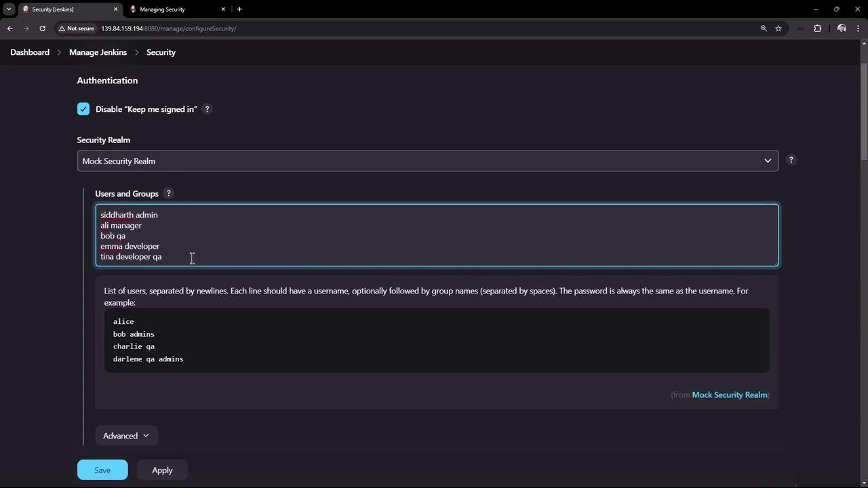Follow the Mock Security Realm link

(730, 394)
